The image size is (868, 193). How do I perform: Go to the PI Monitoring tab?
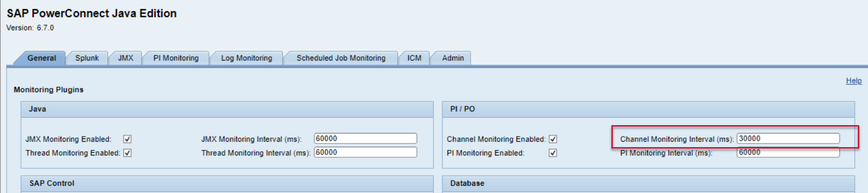coord(176,58)
